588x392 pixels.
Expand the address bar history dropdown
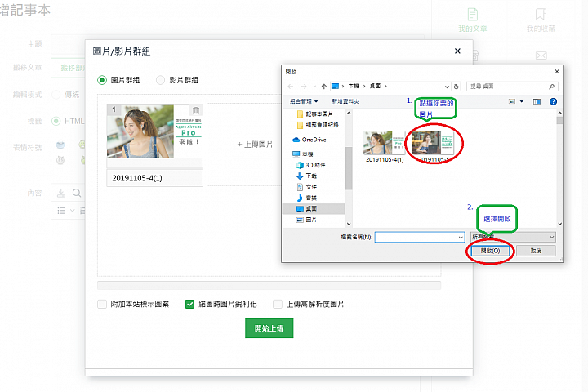point(447,87)
